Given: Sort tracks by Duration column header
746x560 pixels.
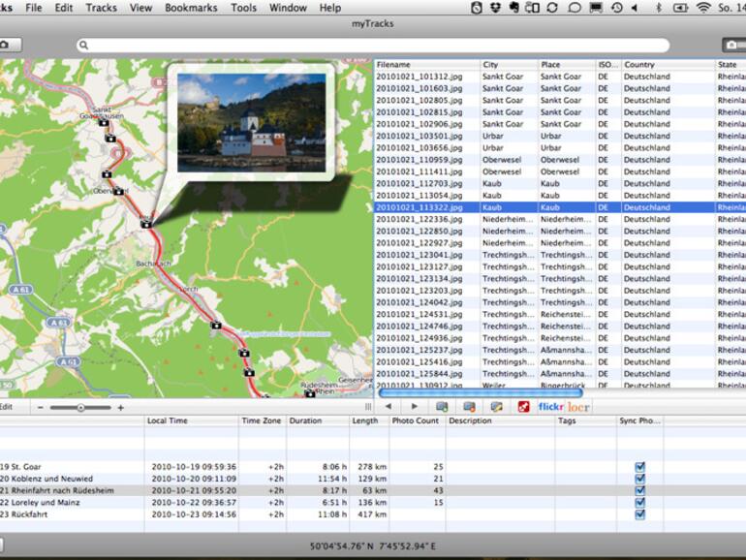Looking at the screenshot, I should [305, 421].
